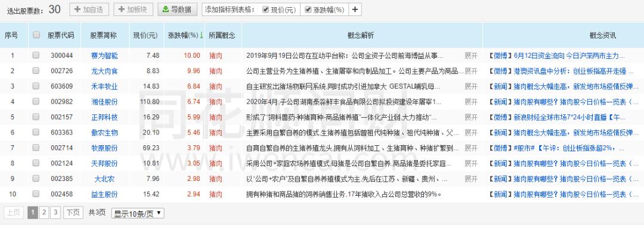Expand 展开 for 龙大肉食 concept analysis
The width and height of the screenshot is (644, 225).
click(471, 71)
